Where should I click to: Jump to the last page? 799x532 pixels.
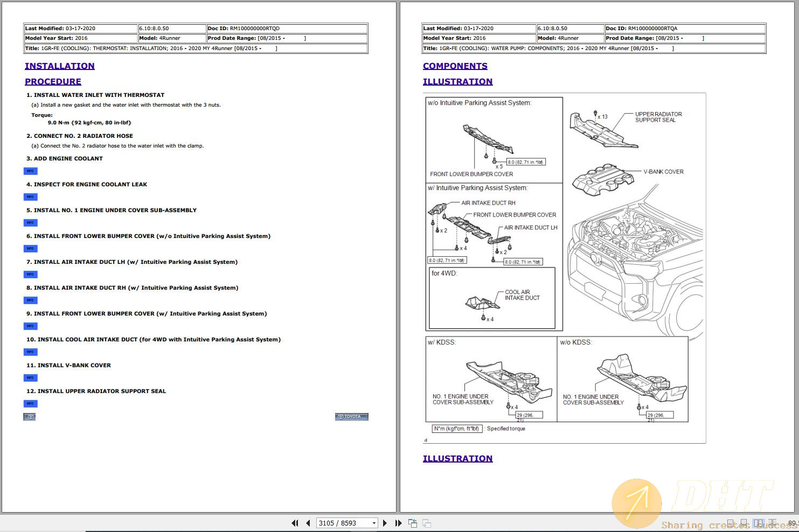398,523
